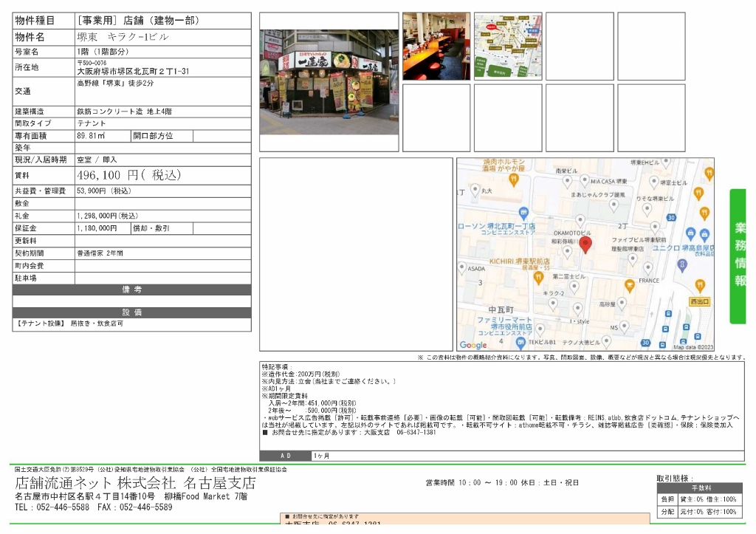Screen dimensions: 756x534
Task: Click the structure text 鉄筋コンクリート造 地上4階
Action: pyautogui.click(x=124, y=111)
